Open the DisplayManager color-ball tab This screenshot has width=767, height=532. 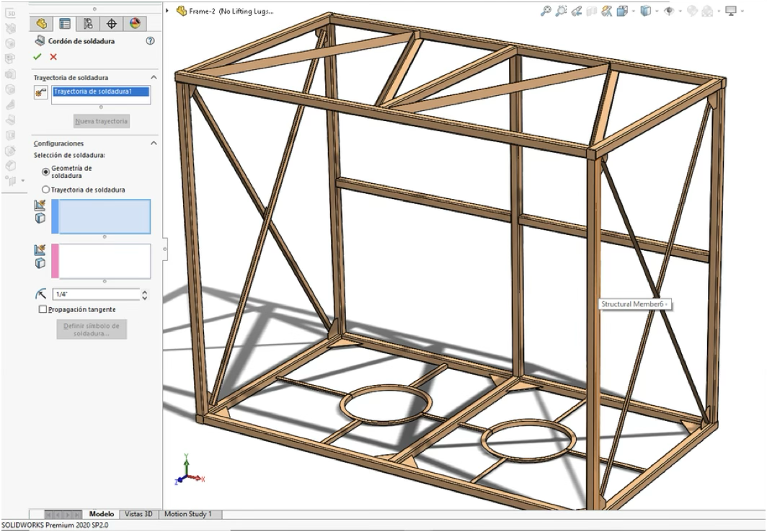pyautogui.click(x=134, y=24)
